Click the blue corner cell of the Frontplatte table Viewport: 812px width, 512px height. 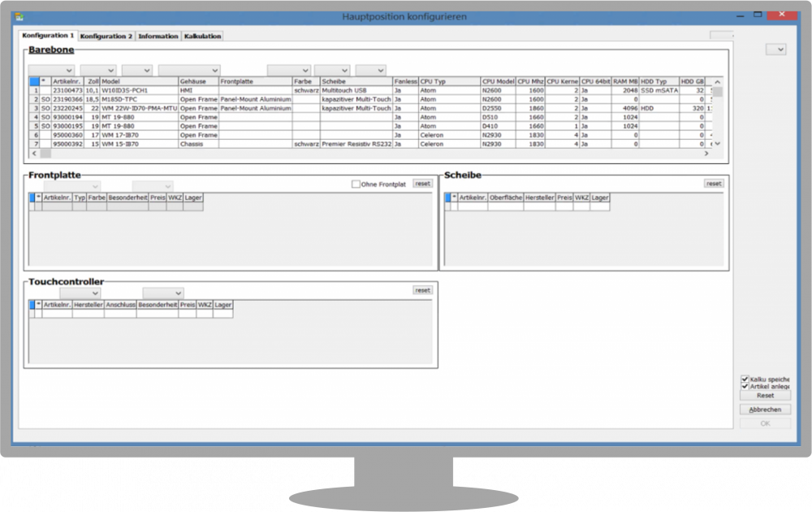click(x=32, y=197)
